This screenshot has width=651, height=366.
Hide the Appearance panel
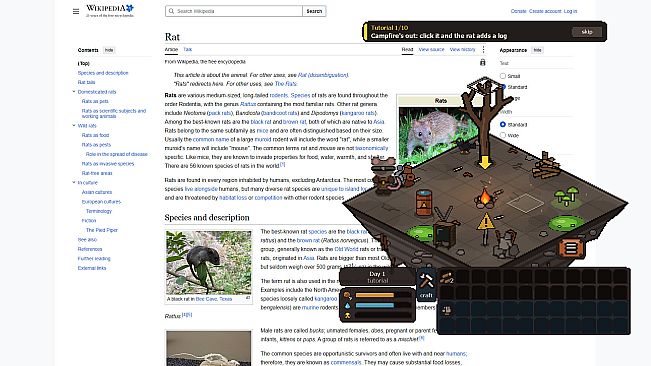tap(537, 50)
